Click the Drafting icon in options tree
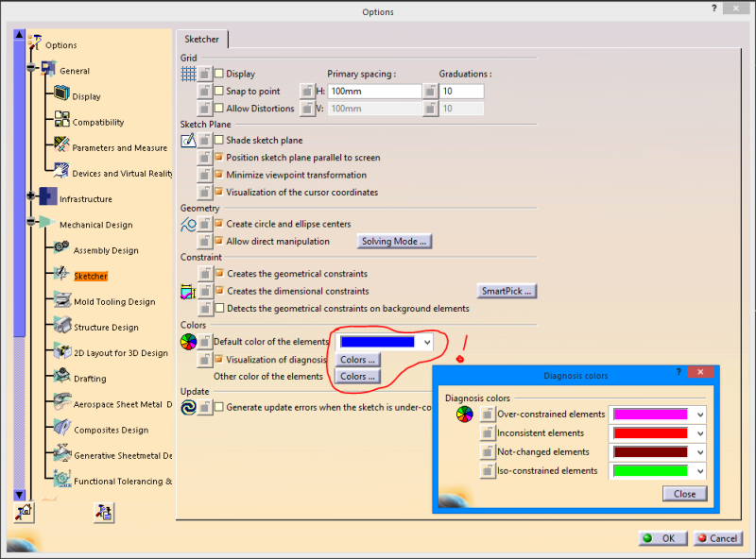 coord(60,378)
